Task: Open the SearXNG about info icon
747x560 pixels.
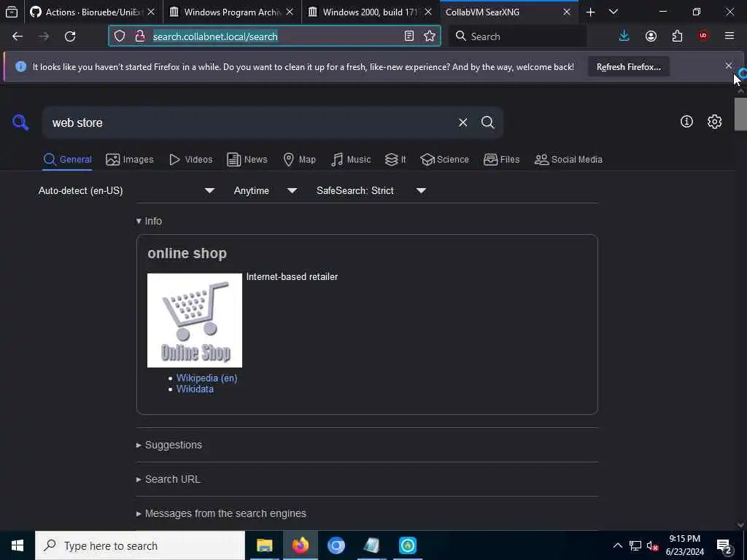Action: coord(686,122)
